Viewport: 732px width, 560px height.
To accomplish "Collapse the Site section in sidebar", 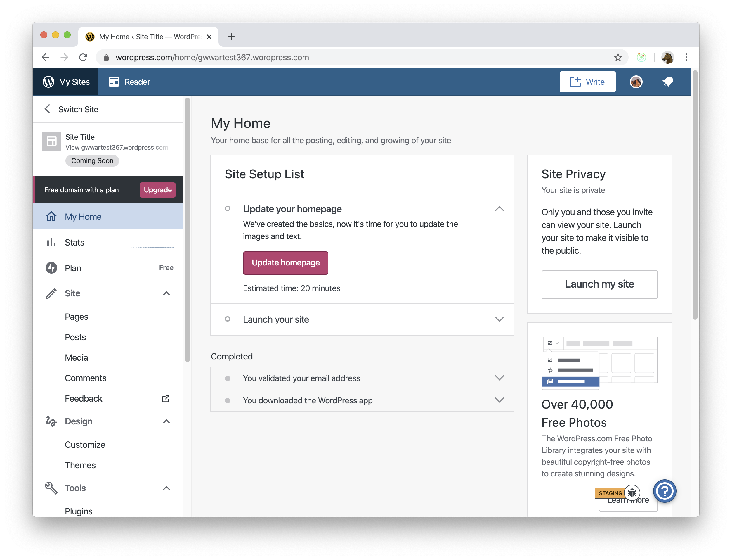I will 166,293.
